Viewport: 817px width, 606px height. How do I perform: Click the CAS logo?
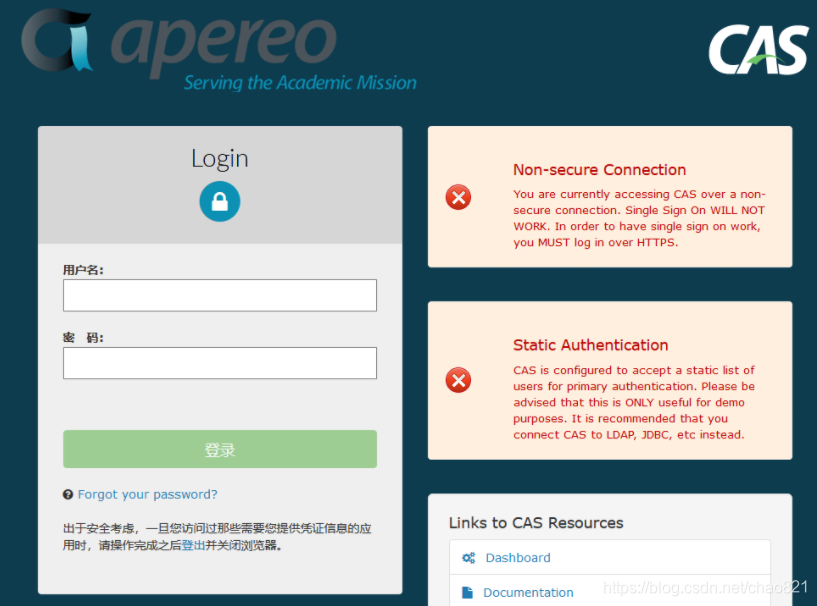pyautogui.click(x=758, y=50)
